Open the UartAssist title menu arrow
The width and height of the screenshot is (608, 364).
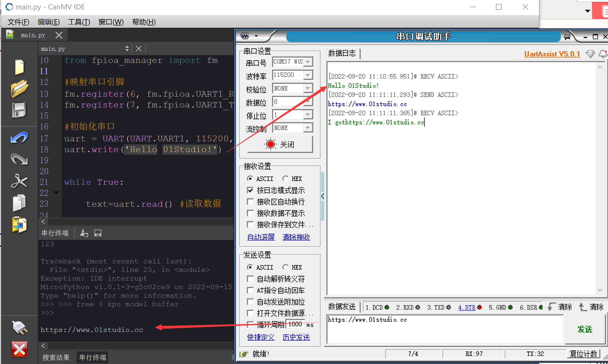pyautogui.click(x=256, y=36)
